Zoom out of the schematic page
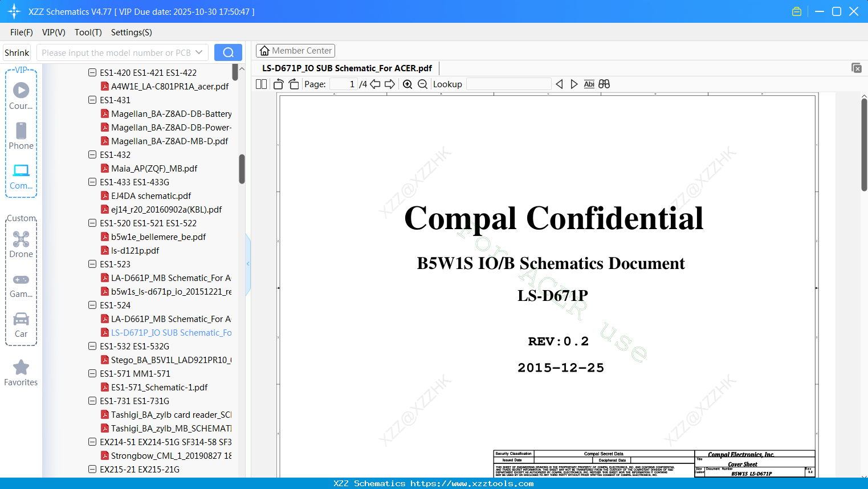868x489 pixels. (x=422, y=84)
